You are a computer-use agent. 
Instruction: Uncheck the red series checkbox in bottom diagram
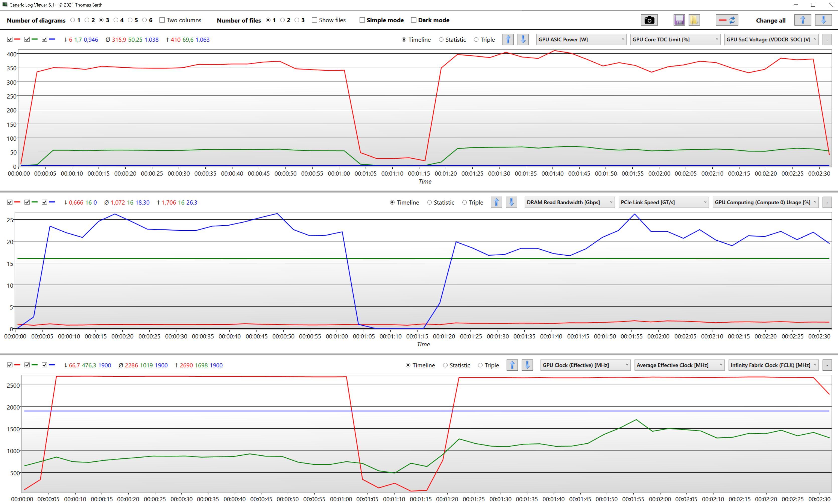10,365
